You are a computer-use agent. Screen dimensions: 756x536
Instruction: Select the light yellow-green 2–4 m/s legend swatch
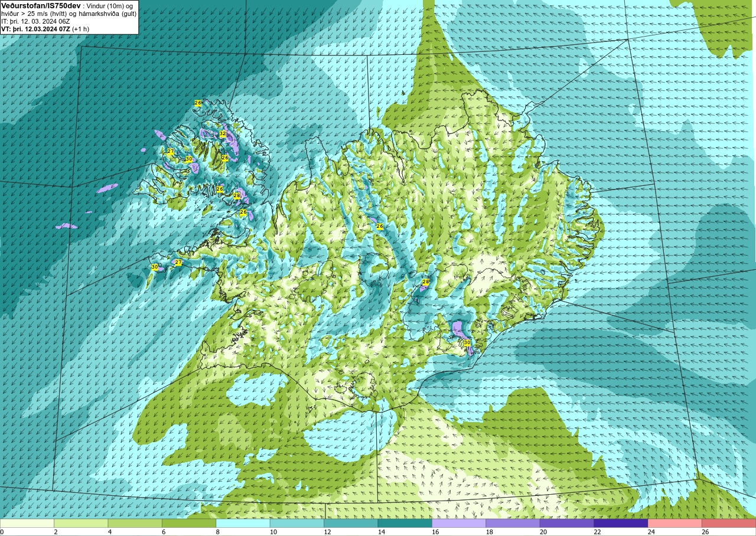click(x=81, y=523)
